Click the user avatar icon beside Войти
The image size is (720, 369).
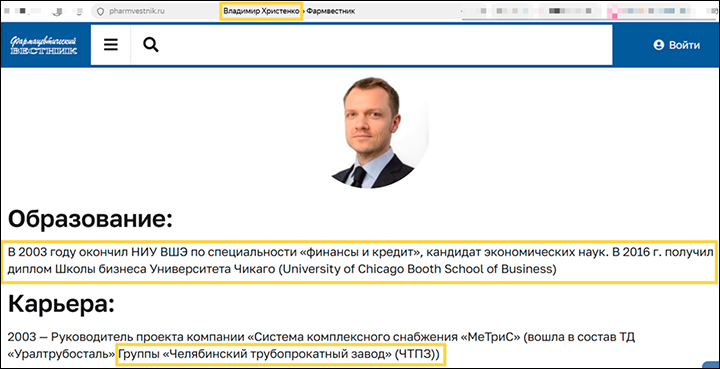click(x=659, y=45)
